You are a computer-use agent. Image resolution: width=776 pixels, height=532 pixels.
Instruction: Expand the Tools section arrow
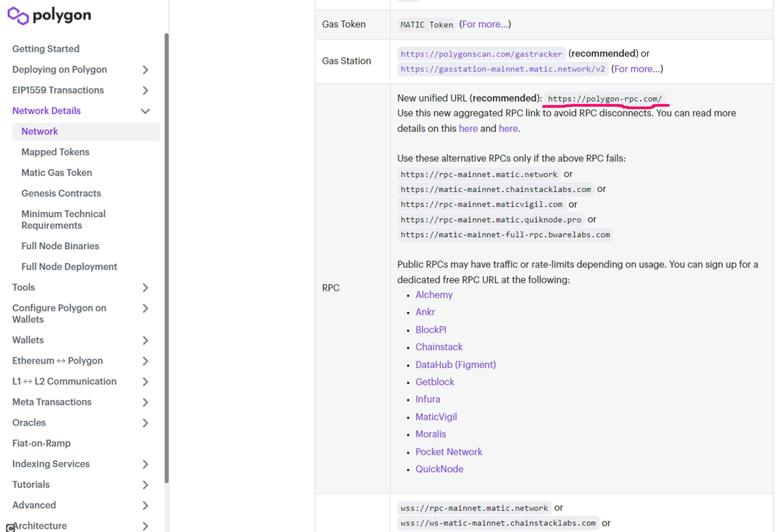coord(145,287)
